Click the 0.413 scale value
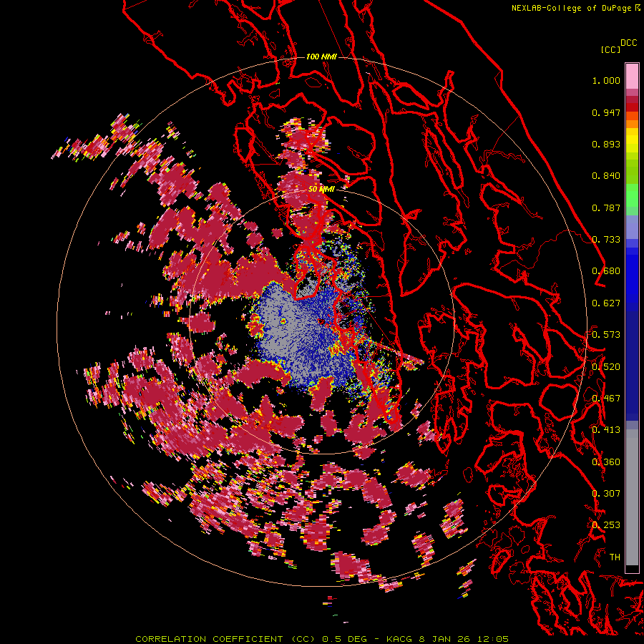The height and width of the screenshot is (644, 644). (x=606, y=430)
